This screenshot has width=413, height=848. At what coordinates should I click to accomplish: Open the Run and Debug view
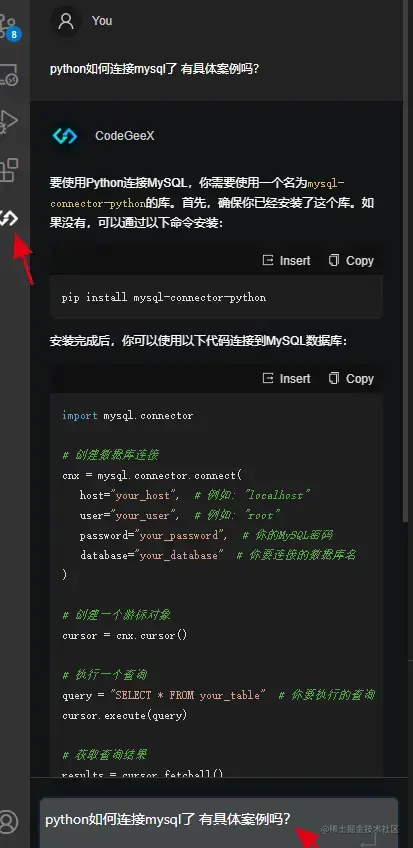pos(9,121)
